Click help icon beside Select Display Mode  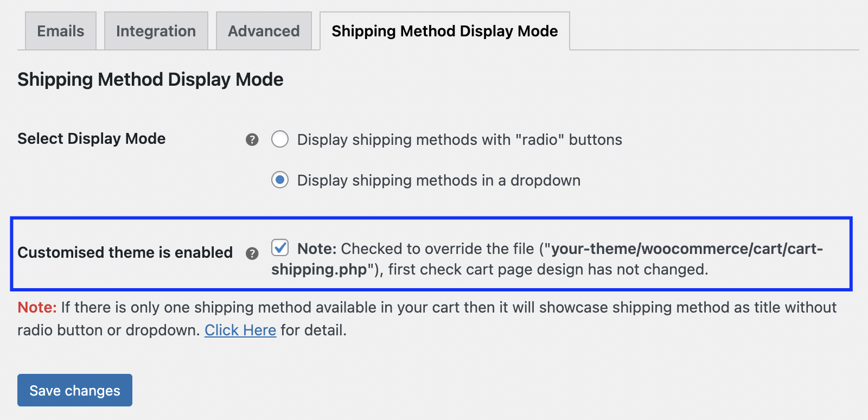click(x=252, y=140)
